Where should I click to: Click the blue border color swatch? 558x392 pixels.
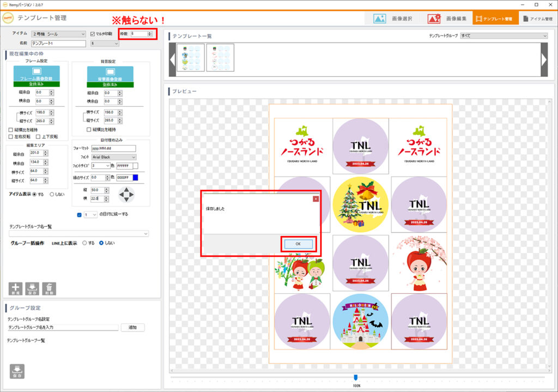coord(135,177)
